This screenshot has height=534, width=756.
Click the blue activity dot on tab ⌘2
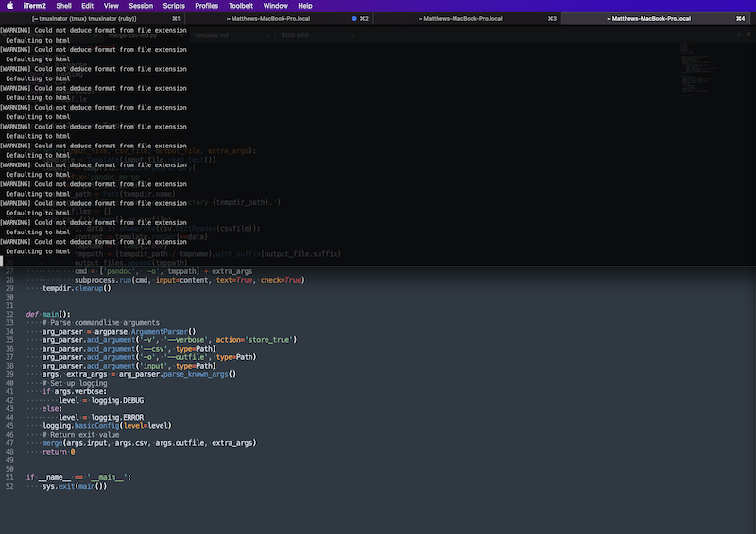[354, 18]
